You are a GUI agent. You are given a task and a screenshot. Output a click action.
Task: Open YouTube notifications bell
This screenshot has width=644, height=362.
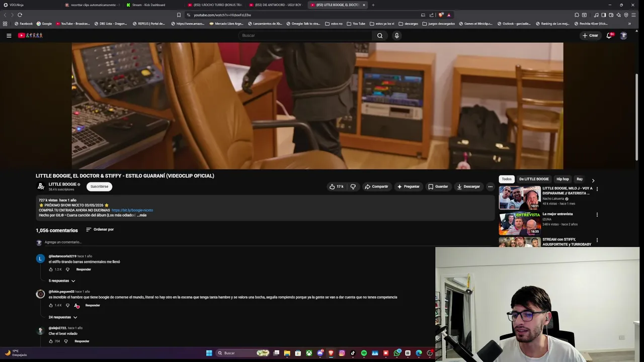[609, 36]
